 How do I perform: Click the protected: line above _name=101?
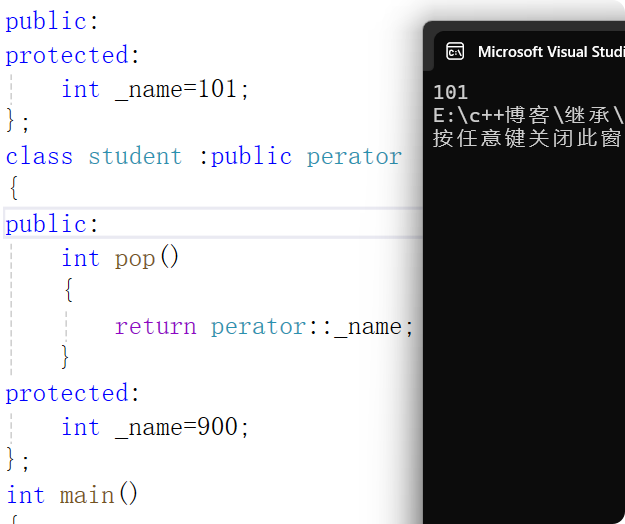(73, 55)
